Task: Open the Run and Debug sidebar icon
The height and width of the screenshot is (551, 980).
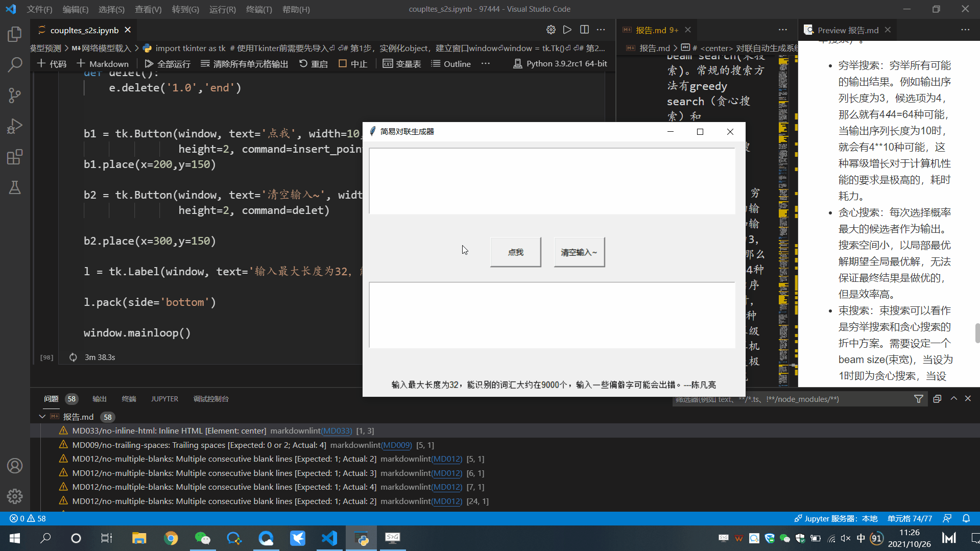Action: point(15,126)
